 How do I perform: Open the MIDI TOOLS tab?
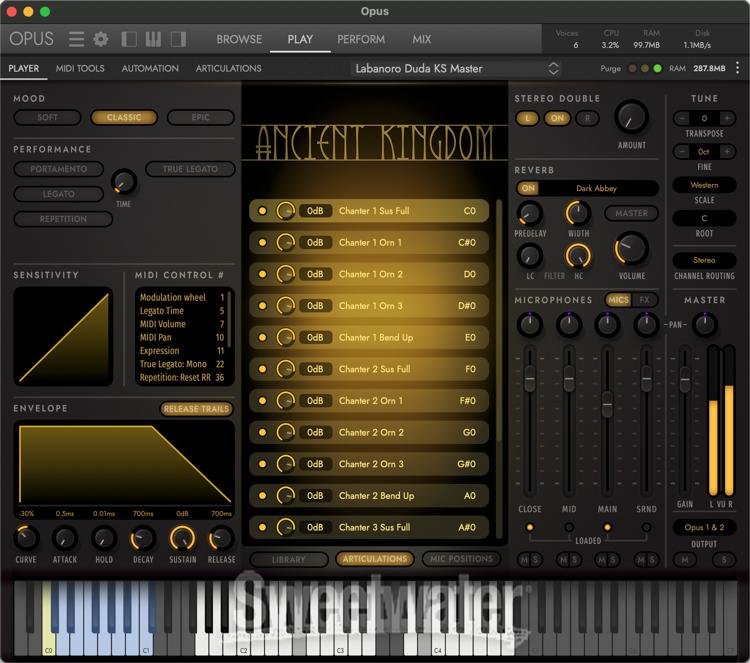point(80,68)
